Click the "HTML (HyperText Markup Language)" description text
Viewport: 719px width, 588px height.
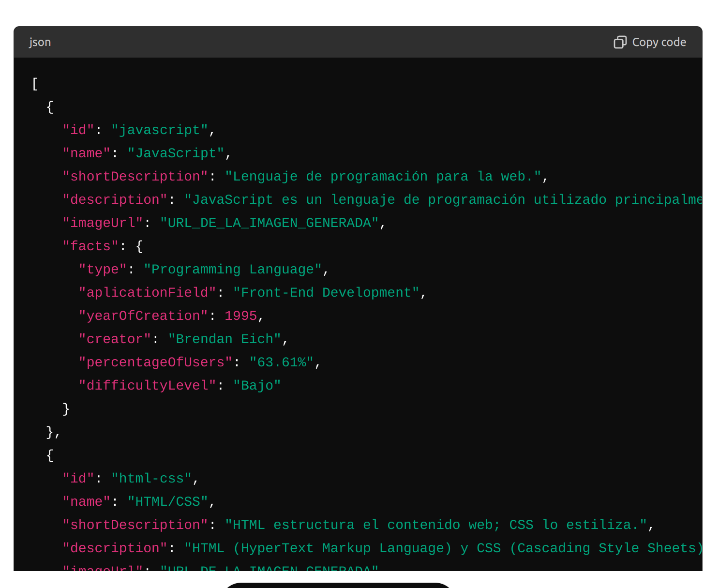[318, 548]
